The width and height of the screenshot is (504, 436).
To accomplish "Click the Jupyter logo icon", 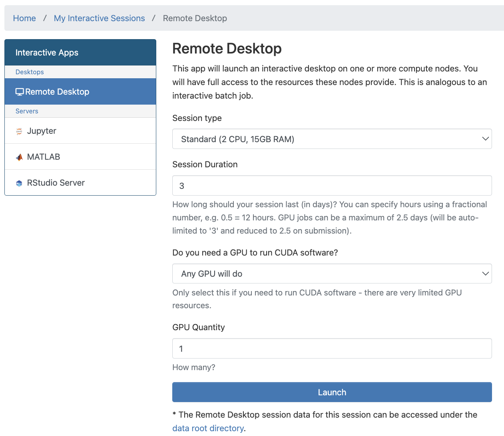I will coord(18,131).
